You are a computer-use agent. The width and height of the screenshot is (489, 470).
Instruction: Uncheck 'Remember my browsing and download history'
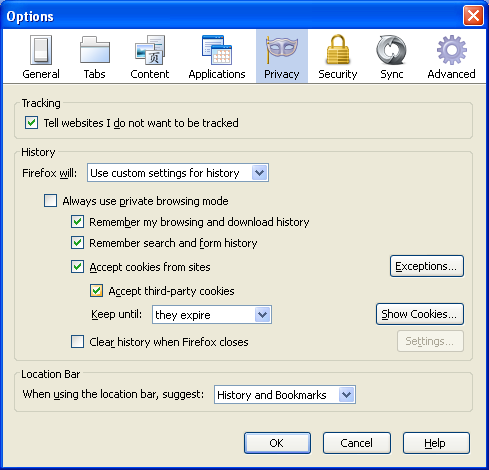click(77, 222)
